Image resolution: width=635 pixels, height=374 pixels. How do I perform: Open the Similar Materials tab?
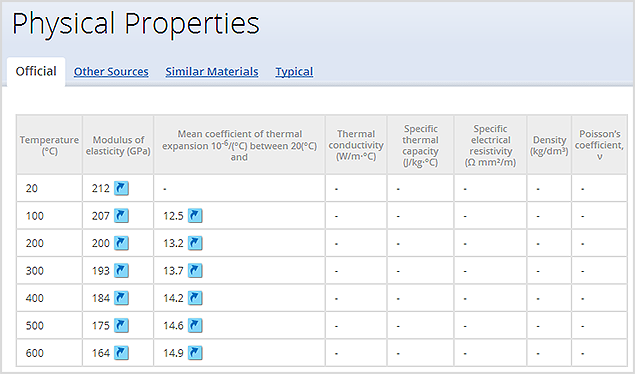[212, 72]
